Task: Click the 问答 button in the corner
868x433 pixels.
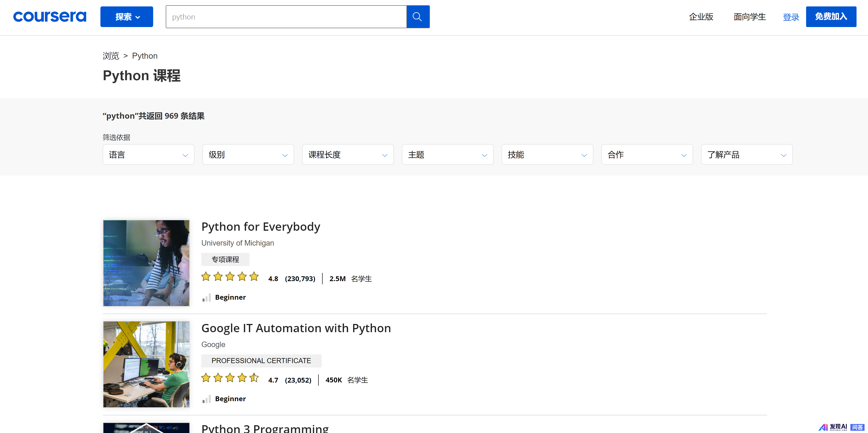Action: pyautogui.click(x=857, y=427)
